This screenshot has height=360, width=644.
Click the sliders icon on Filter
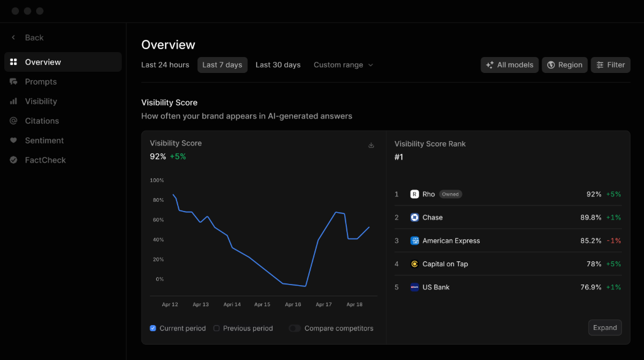[600, 65]
